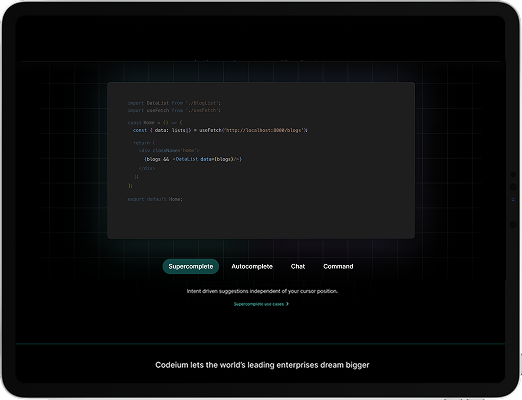Click the useFetch localhost URL code line

click(x=220, y=130)
